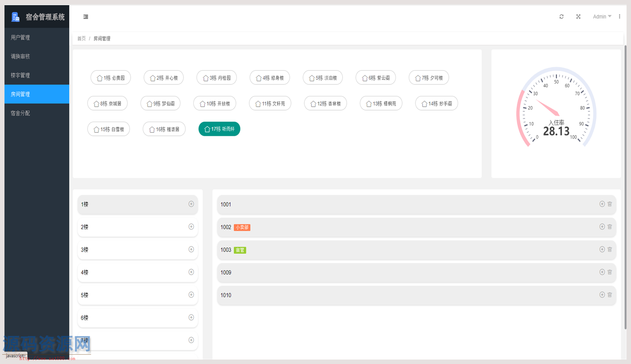Open the Admin user dropdown

(602, 16)
